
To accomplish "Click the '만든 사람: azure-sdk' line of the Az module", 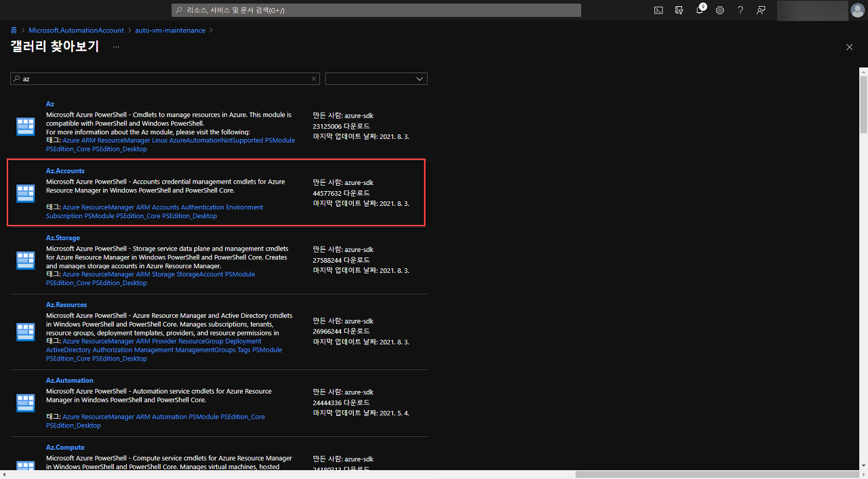I will (x=343, y=115).
